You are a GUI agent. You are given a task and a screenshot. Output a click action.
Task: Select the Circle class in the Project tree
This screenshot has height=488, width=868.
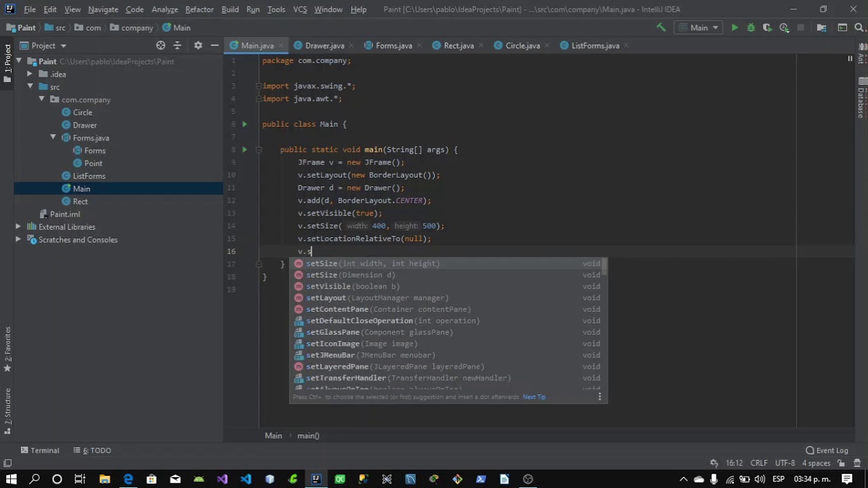[x=82, y=113]
